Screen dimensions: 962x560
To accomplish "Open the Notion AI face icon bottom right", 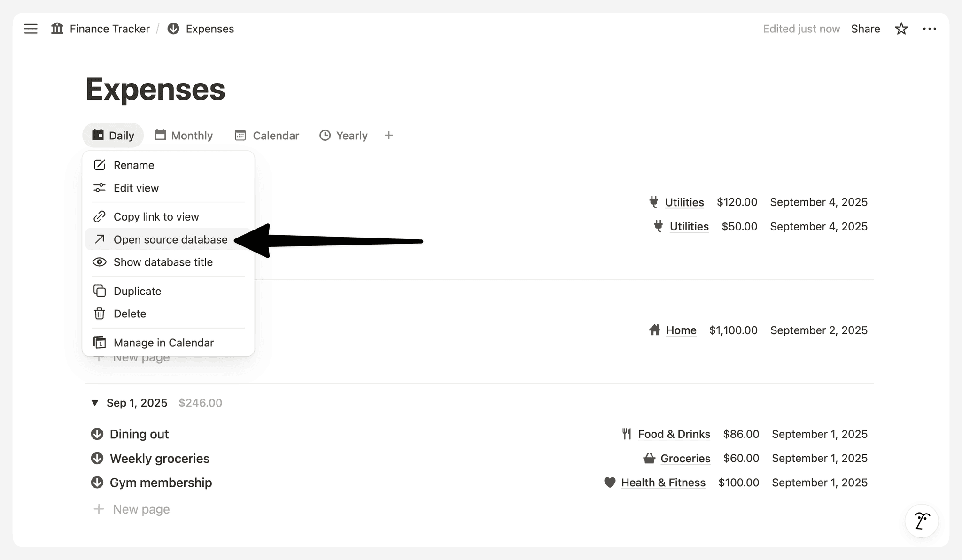I will [x=922, y=521].
